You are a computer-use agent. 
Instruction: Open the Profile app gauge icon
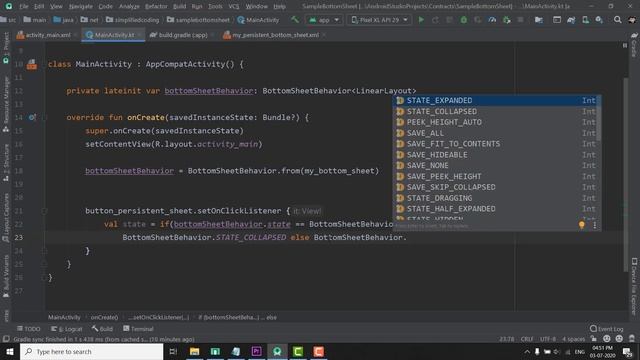point(492,20)
